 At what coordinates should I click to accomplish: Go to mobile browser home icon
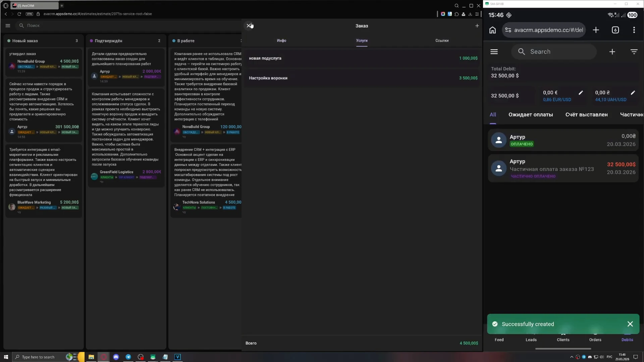(x=492, y=30)
